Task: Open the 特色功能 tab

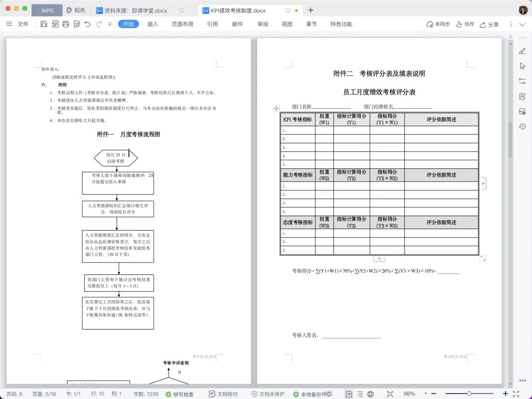Action: pyautogui.click(x=341, y=24)
